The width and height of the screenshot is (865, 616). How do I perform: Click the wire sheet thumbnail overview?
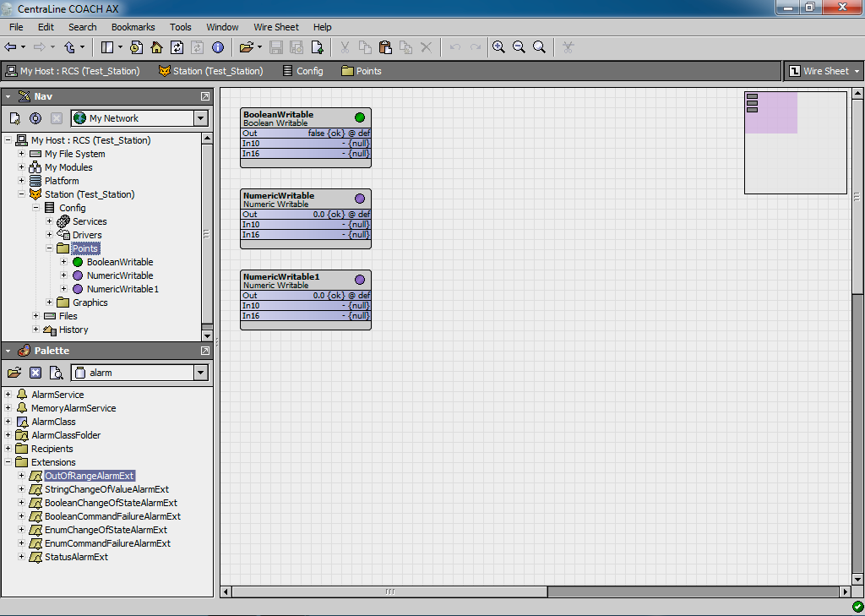click(x=794, y=142)
